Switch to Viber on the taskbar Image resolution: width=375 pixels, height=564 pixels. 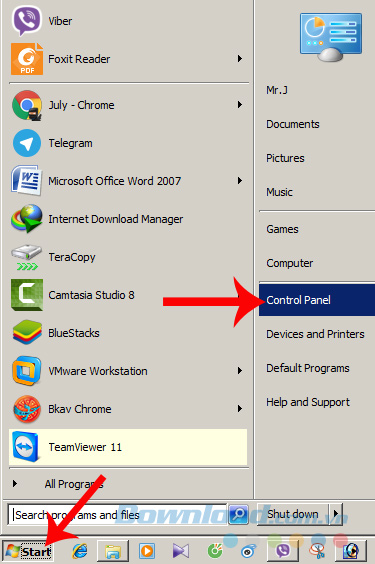[x=283, y=551]
